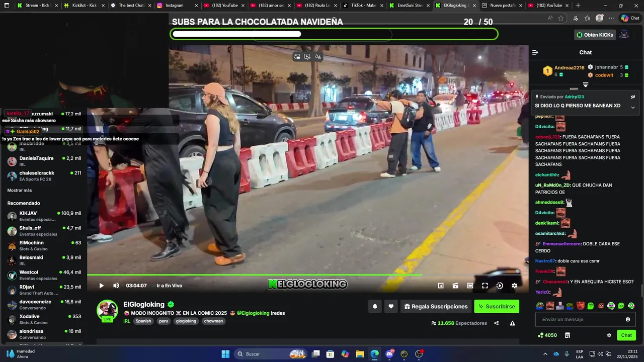The height and width of the screenshot is (362, 644).
Task: Open the @Elglogloking mention link
Action: click(x=253, y=313)
